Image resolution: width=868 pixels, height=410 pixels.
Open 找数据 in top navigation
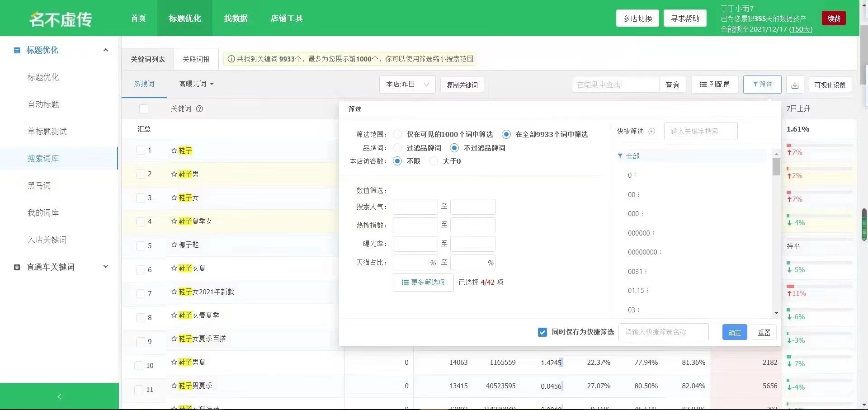pos(236,19)
